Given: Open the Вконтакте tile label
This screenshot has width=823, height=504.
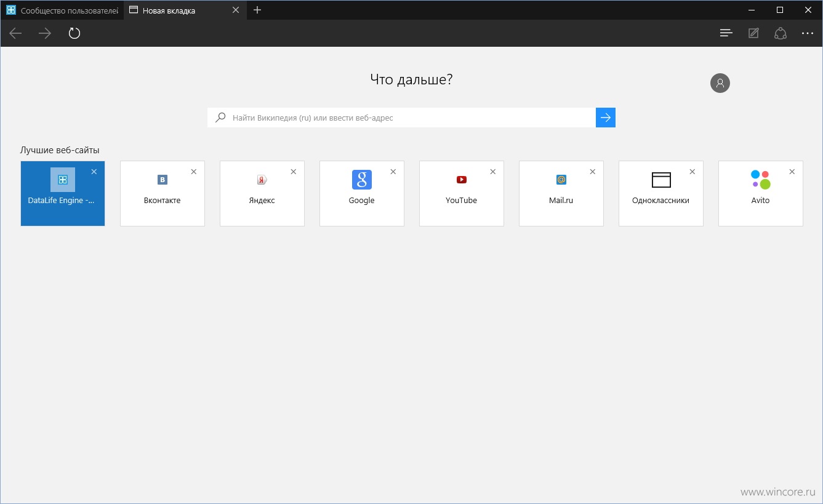Looking at the screenshot, I should point(163,201).
